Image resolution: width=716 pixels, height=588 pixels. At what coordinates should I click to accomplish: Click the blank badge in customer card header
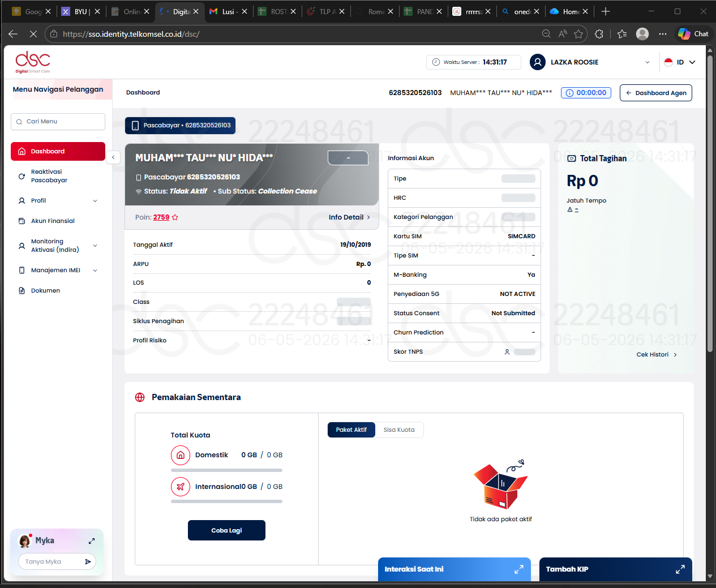(348, 158)
